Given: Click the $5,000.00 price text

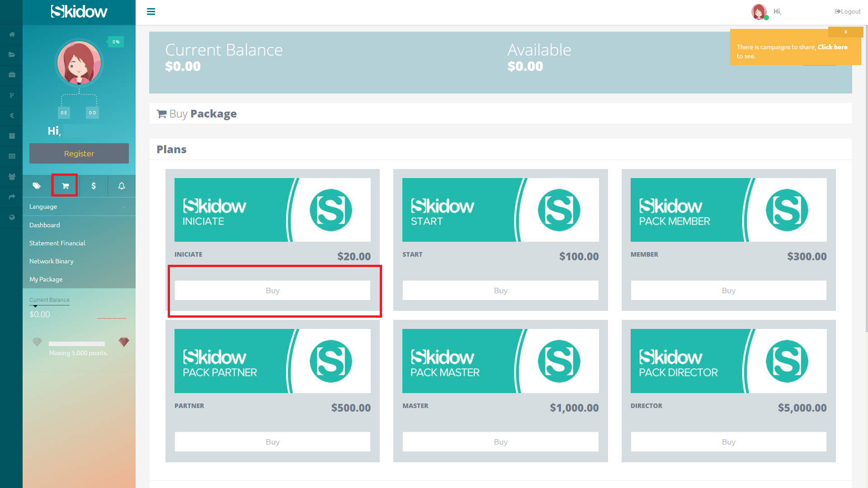Looking at the screenshot, I should [x=802, y=408].
